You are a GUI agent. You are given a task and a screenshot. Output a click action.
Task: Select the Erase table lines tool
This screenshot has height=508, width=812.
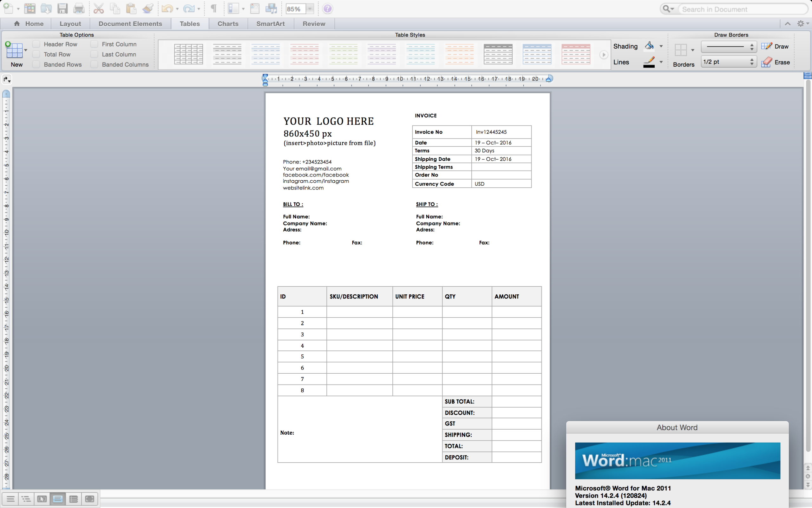(775, 62)
